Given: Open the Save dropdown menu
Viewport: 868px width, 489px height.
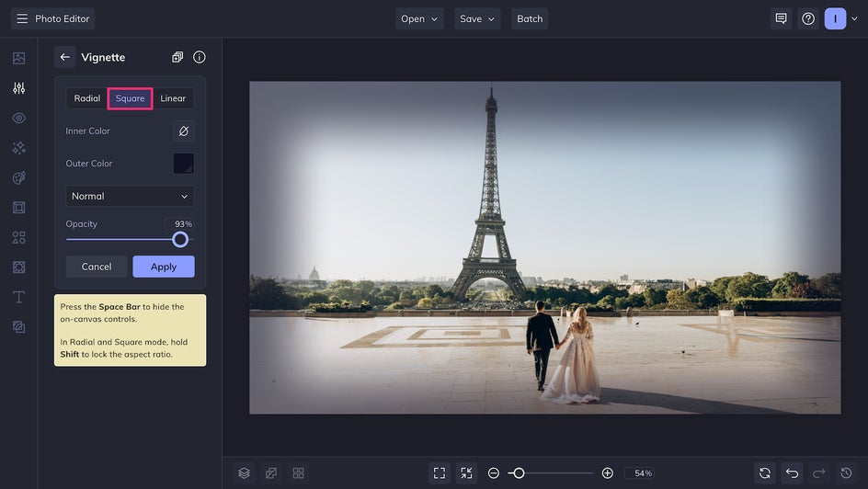Looking at the screenshot, I should coord(477,18).
